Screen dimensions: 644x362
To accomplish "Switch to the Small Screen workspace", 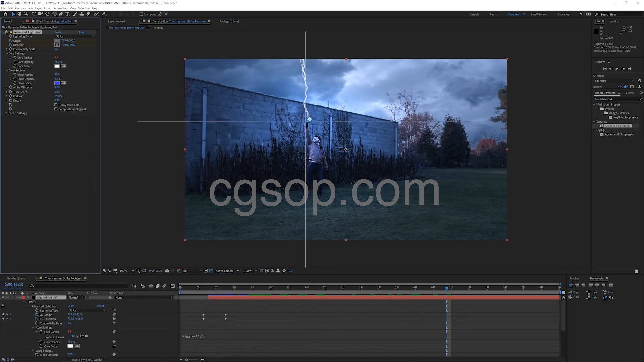I will point(539,14).
